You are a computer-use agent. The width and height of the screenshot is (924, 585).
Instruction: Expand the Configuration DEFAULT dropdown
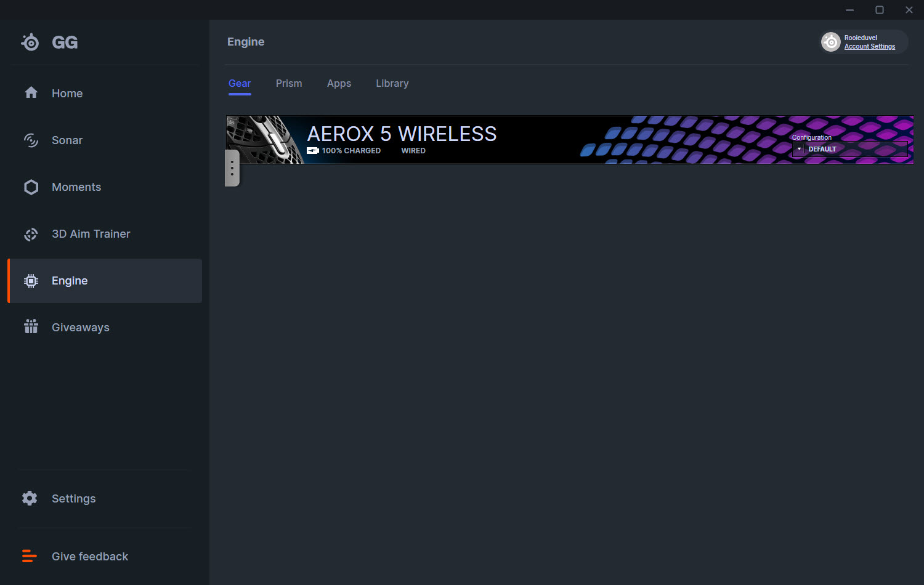(850, 149)
